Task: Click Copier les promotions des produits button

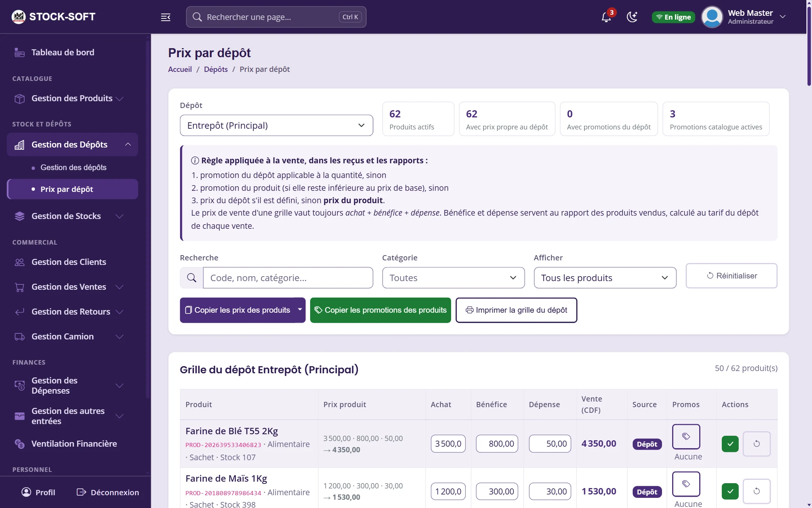Action: pyautogui.click(x=380, y=310)
